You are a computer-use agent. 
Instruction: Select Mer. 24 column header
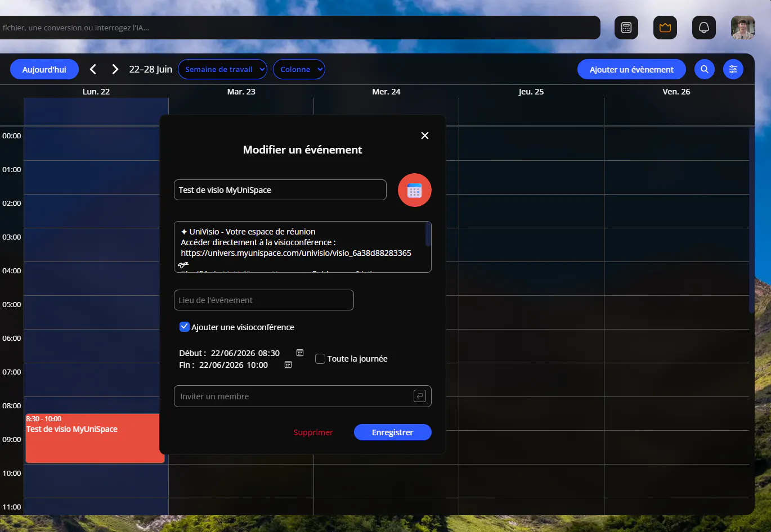387,92
